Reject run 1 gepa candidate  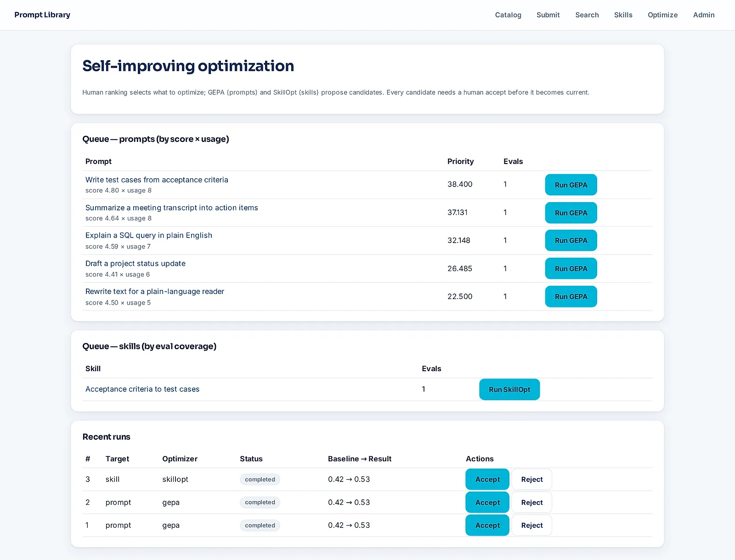(532, 525)
